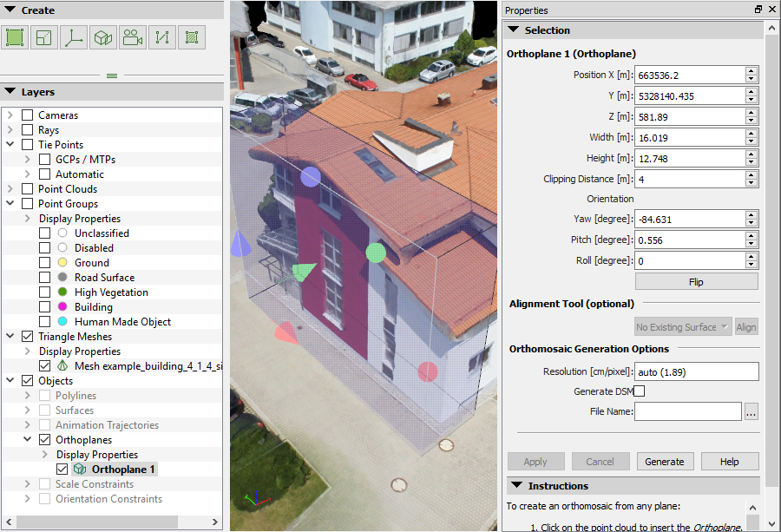Collapse the Orthoplanes tree branch

click(29, 439)
